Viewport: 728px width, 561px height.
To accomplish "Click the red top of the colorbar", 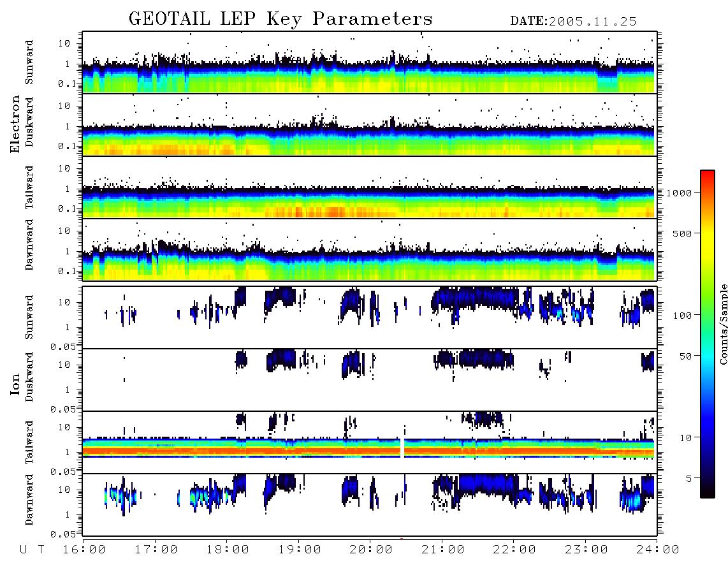I will [707, 174].
